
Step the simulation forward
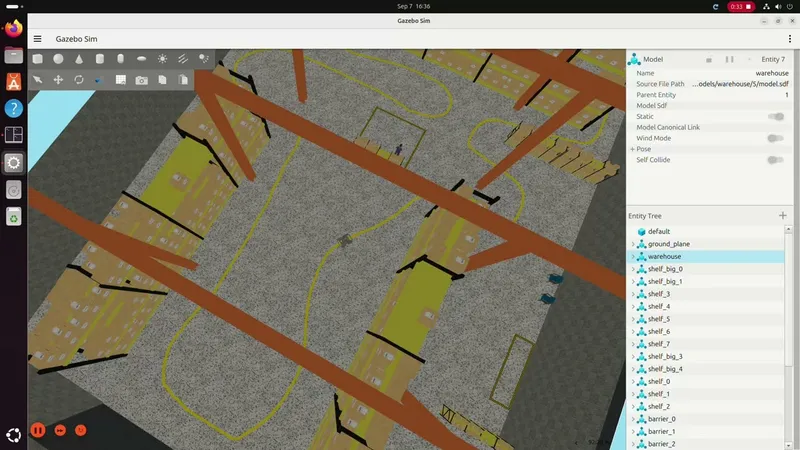point(60,430)
